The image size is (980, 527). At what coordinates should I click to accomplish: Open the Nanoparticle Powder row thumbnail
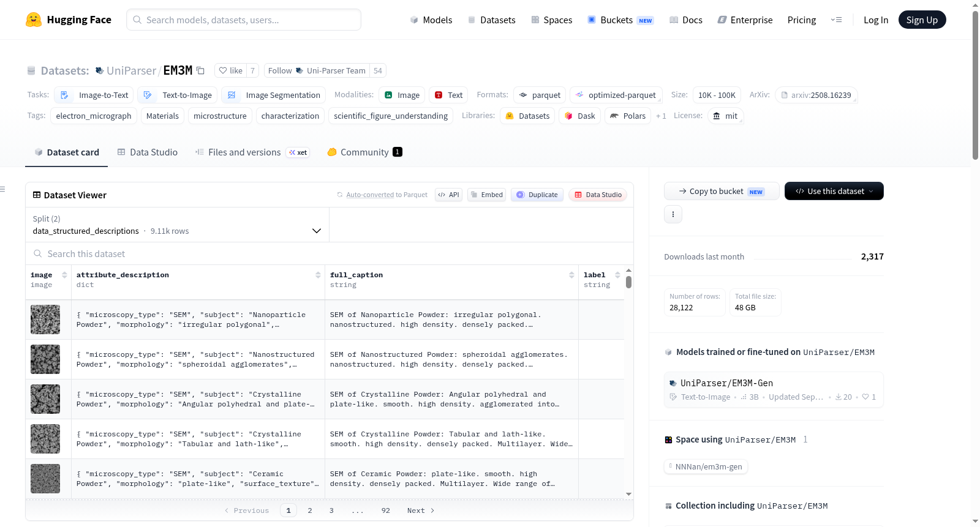click(x=45, y=320)
